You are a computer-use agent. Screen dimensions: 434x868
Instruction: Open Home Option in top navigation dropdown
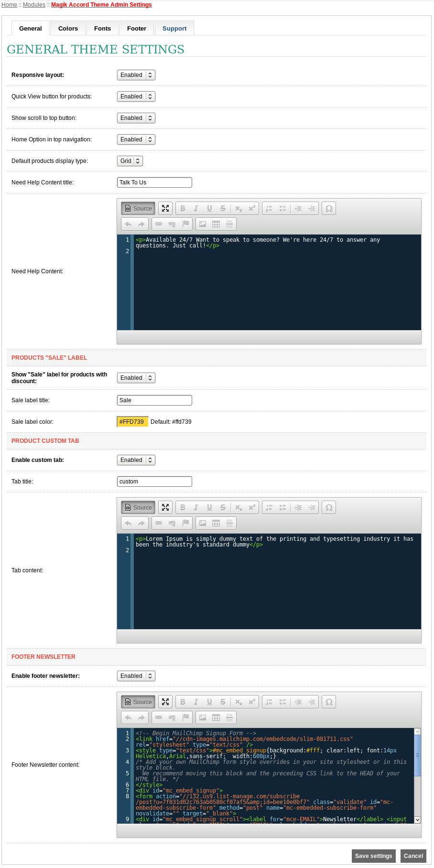coord(136,139)
